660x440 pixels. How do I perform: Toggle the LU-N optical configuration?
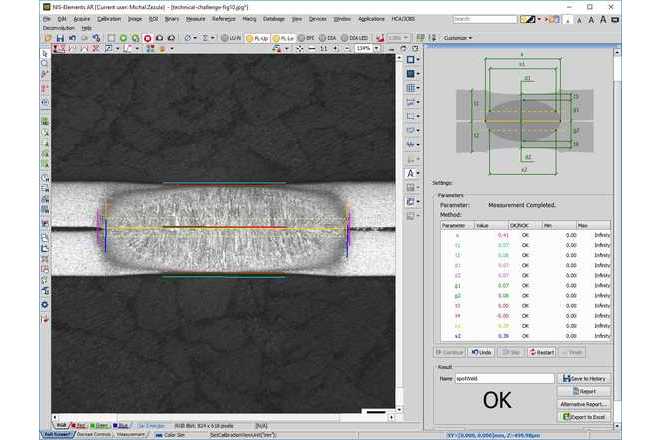pos(229,38)
